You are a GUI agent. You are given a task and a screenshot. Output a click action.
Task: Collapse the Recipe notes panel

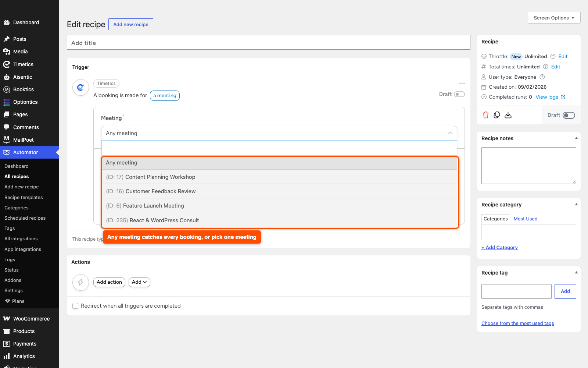click(576, 138)
